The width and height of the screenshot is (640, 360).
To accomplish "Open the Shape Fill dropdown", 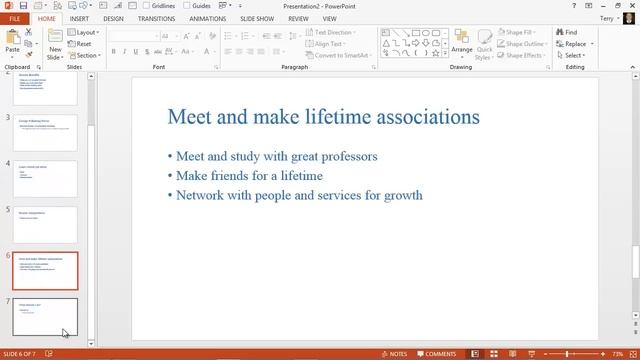I will point(517,32).
